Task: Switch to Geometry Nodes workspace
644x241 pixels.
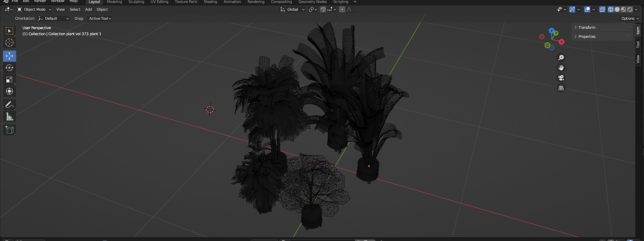Action: pos(312,2)
